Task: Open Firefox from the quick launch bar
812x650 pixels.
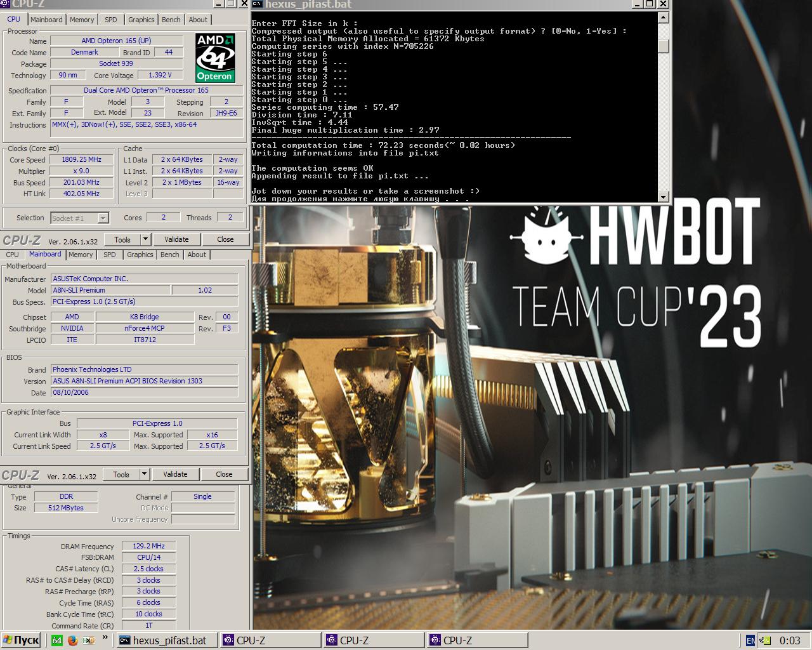Action: [x=72, y=640]
